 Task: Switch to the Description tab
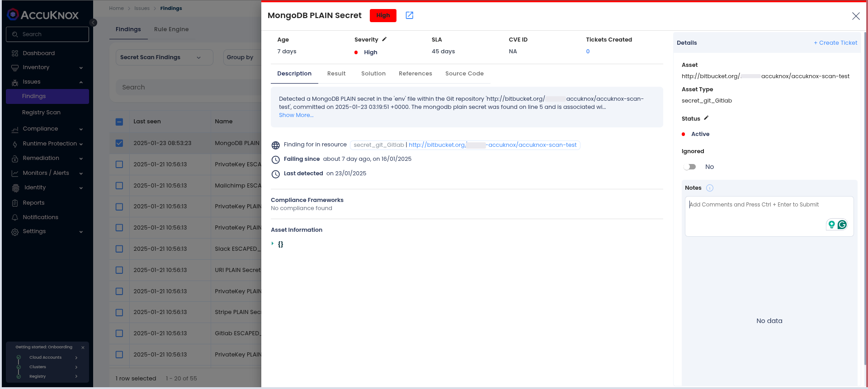[x=294, y=74]
